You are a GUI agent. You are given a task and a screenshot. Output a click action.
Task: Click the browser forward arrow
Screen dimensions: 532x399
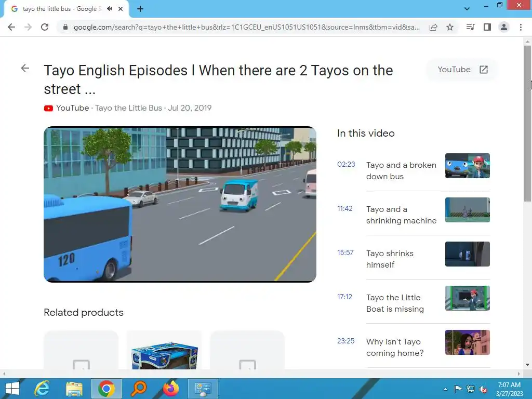28,27
